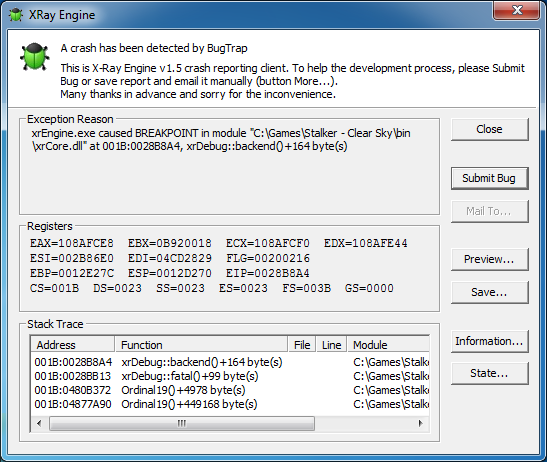This screenshot has height=462, width=547.
Task: Click the address 001B:04877A90
Action: pos(73,404)
